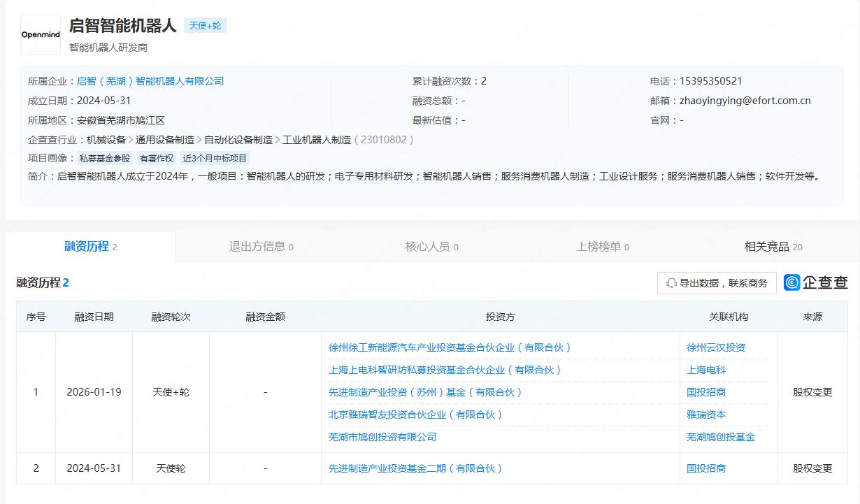Open investor 先进制造产业投资（苏州）基金
Viewport: 860px width, 504px height.
[x=426, y=392]
